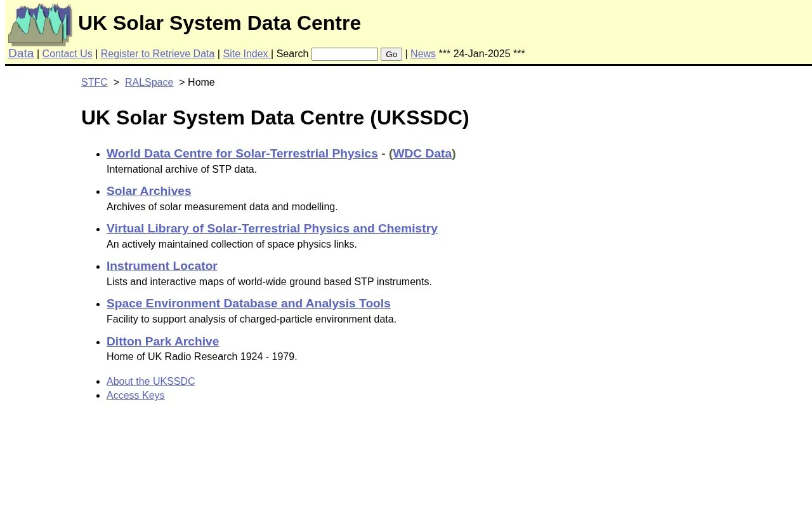Open the Data link in header

pos(21,53)
